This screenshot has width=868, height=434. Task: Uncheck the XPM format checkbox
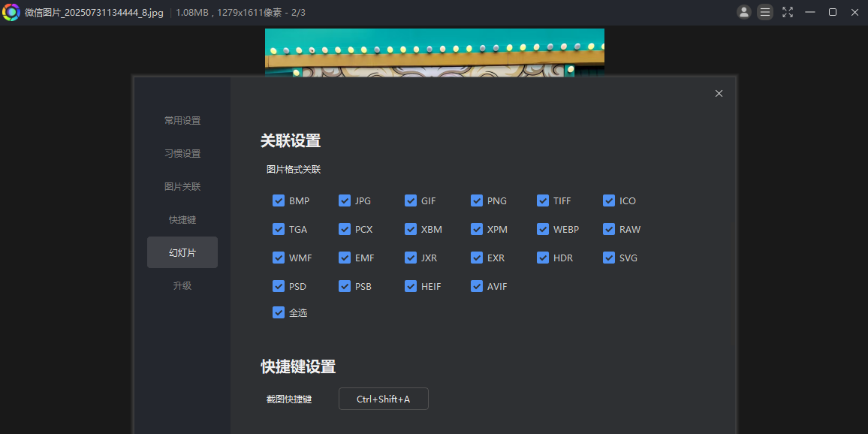[x=477, y=229]
